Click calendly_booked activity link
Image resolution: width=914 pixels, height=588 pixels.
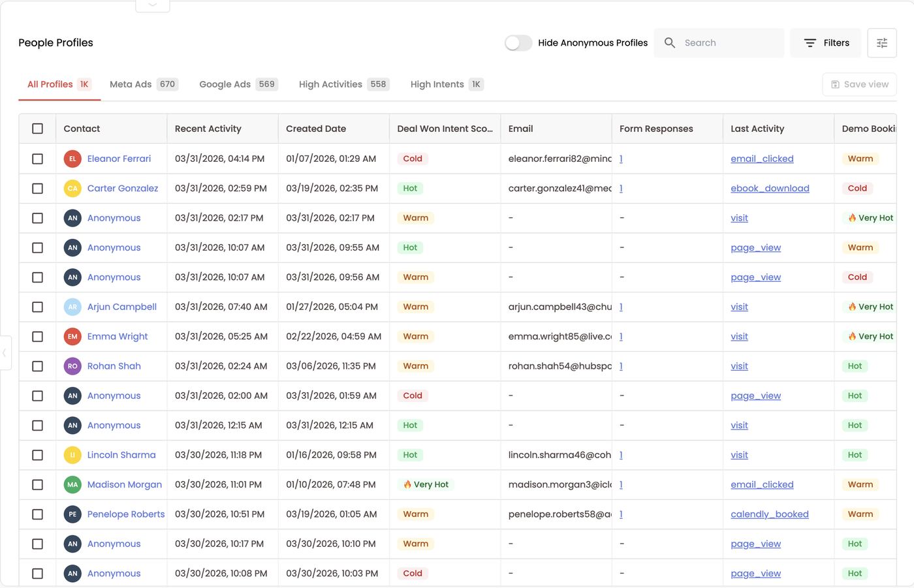tap(770, 514)
